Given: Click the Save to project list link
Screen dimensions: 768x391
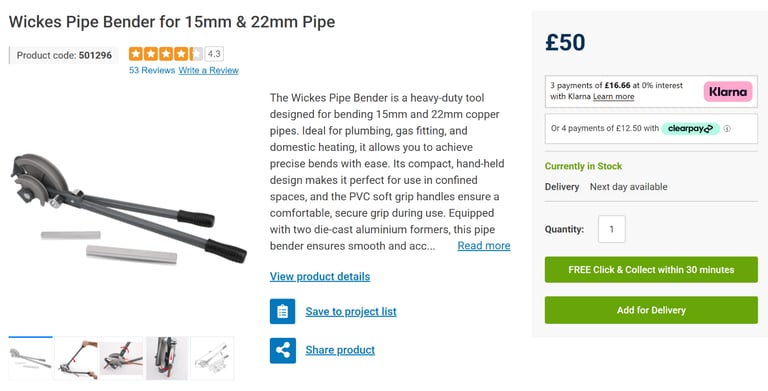Looking at the screenshot, I should point(351,312).
